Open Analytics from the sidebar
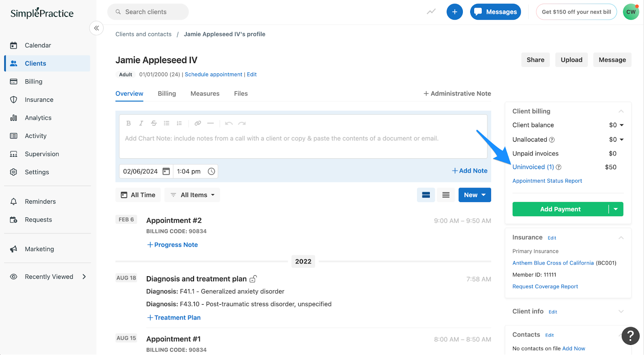 point(47,118)
